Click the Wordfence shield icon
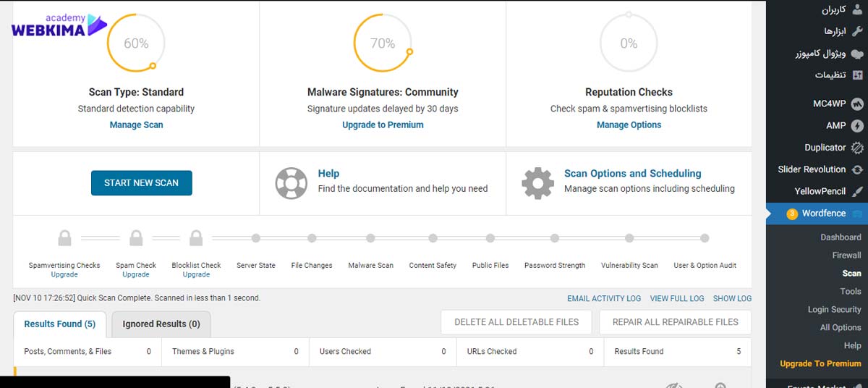 (857, 214)
